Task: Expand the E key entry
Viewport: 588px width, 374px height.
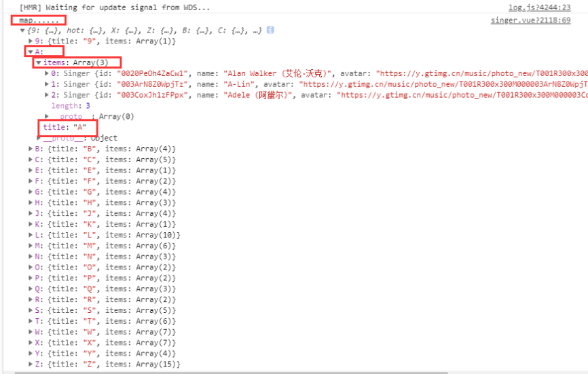Action: click(31, 170)
